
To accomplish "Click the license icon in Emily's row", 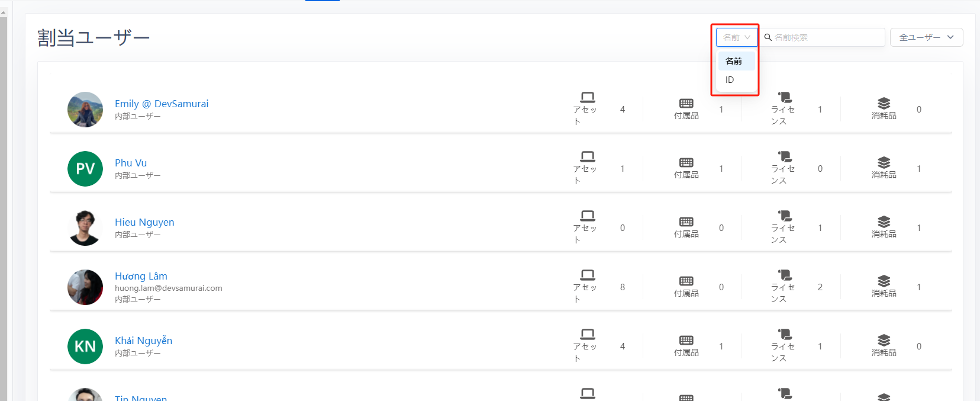I will [785, 97].
